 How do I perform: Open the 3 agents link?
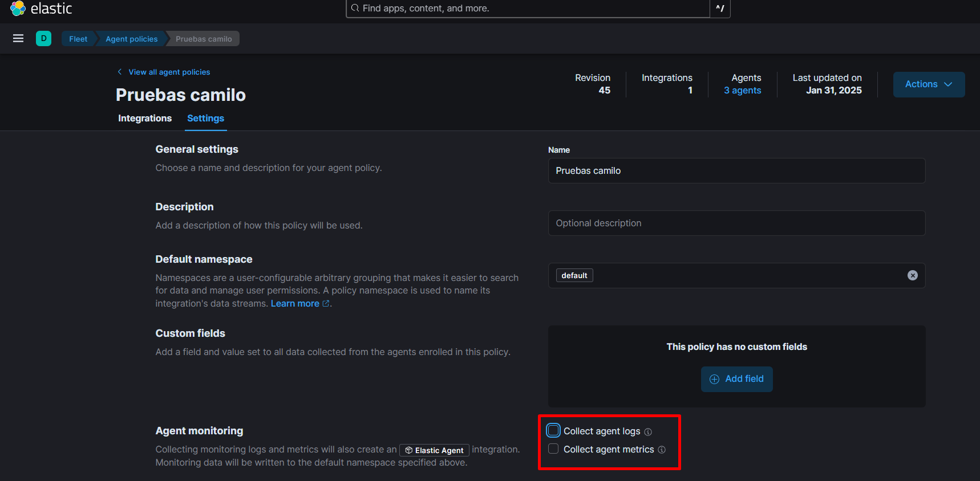[x=742, y=90]
